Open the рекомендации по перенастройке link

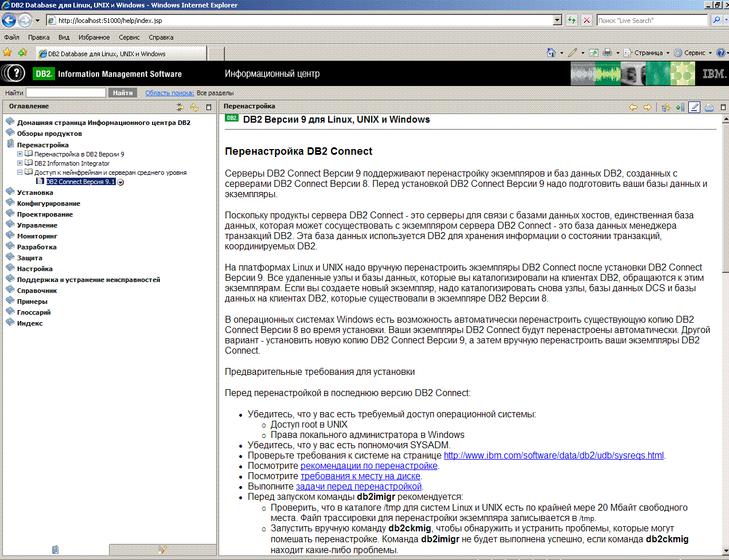click(369, 466)
